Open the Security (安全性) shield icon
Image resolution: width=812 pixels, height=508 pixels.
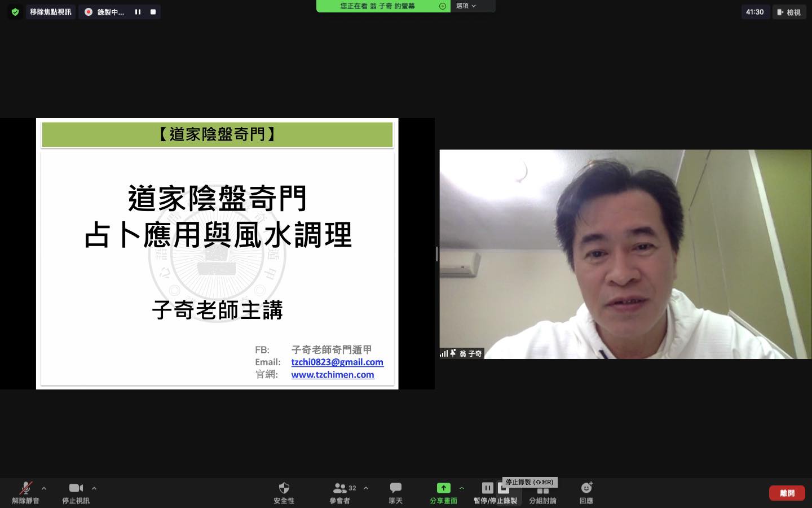tap(284, 489)
